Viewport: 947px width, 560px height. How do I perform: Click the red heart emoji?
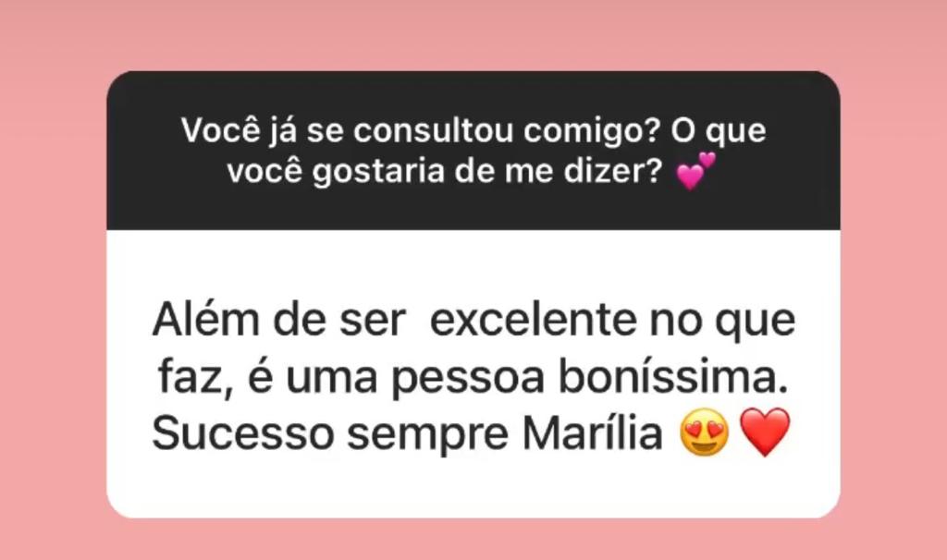[765, 432]
